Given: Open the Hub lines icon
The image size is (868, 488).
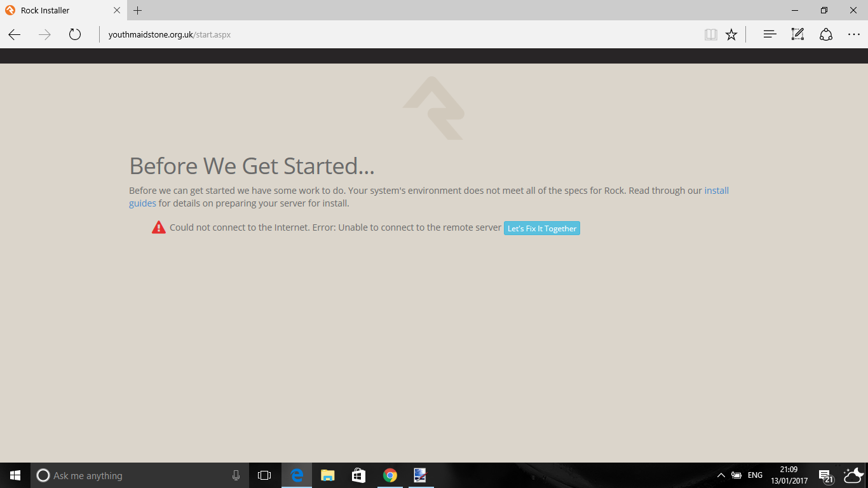Looking at the screenshot, I should [770, 35].
